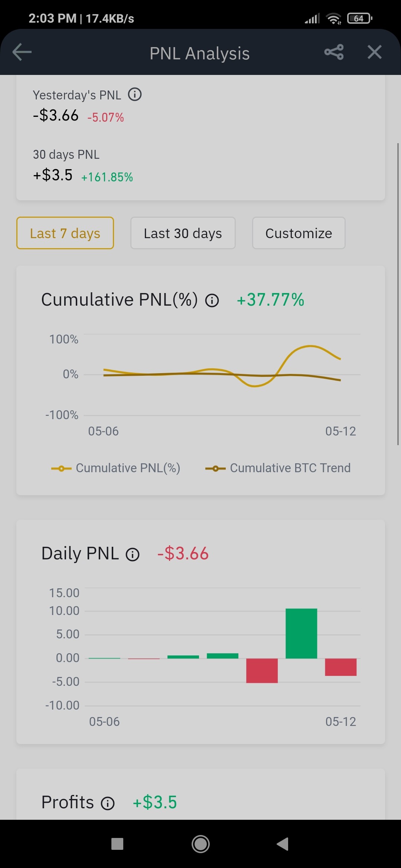The width and height of the screenshot is (401, 868).
Task: Tap the tall green daily PNL bar
Action: 301,633
